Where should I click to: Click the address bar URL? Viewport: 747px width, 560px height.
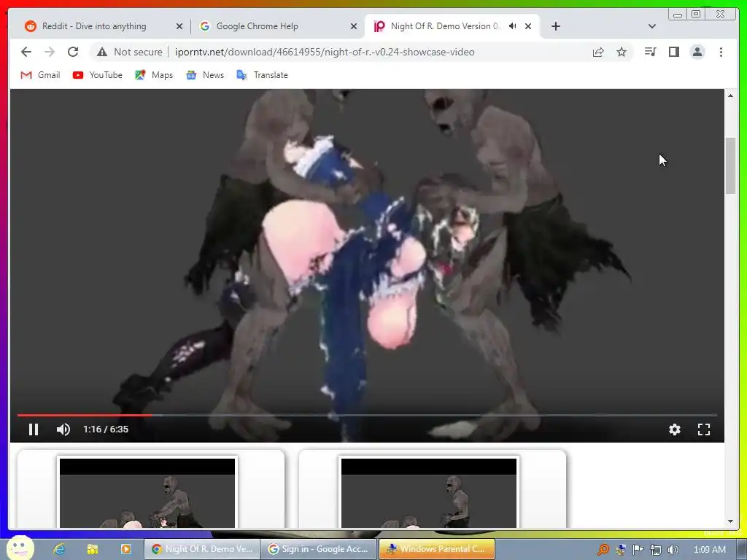point(325,52)
